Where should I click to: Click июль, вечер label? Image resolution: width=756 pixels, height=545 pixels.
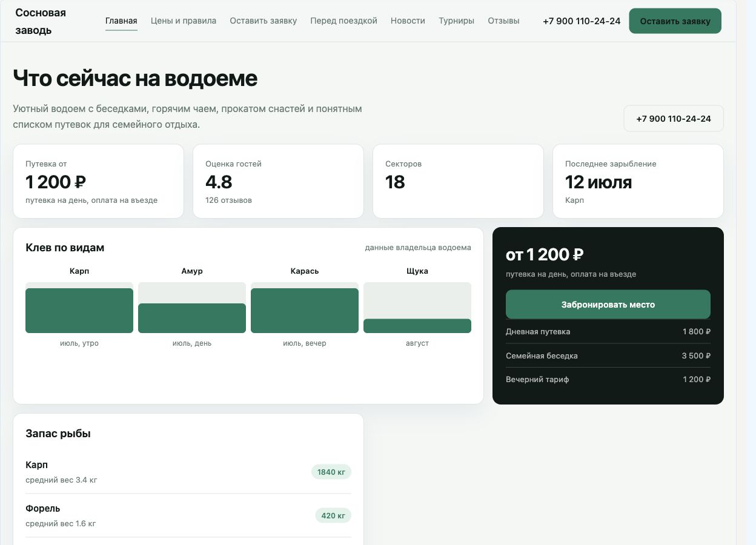pyautogui.click(x=305, y=343)
